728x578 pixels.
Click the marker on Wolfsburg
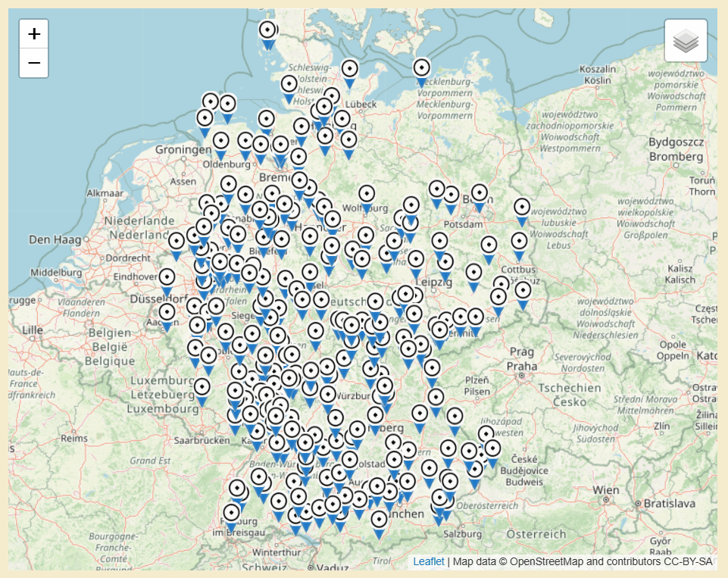pyautogui.click(x=367, y=200)
